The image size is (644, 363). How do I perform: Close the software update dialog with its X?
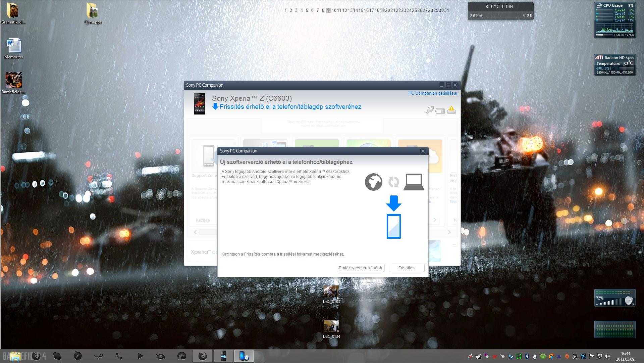(x=423, y=151)
